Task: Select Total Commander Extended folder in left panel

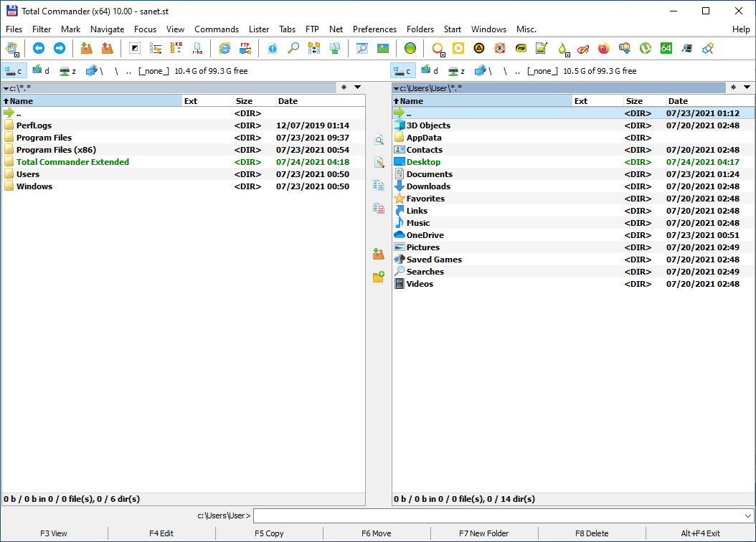Action: pyautogui.click(x=183, y=162)
